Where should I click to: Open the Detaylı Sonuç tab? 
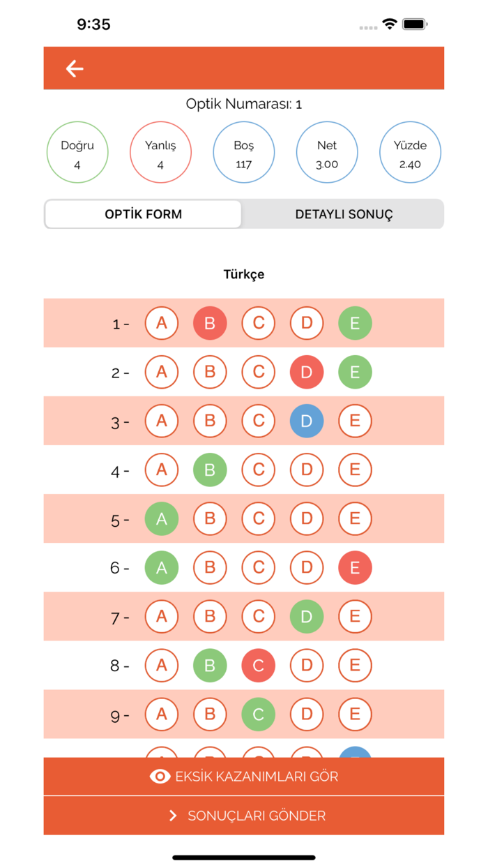point(344,214)
